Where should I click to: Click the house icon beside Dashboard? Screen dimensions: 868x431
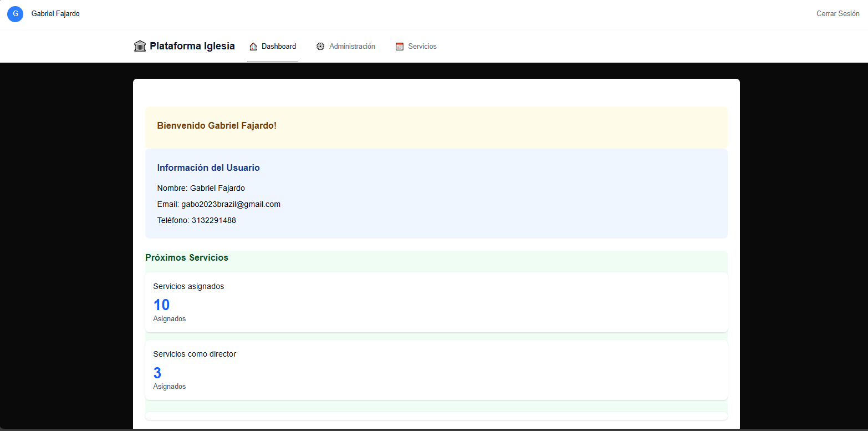(x=253, y=47)
